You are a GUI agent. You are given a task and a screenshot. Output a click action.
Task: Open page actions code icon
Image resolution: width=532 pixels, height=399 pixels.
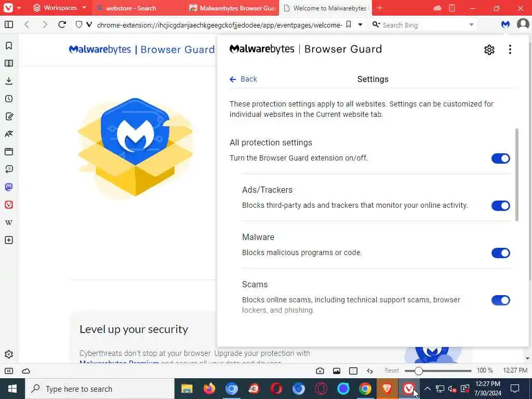pos(370,371)
